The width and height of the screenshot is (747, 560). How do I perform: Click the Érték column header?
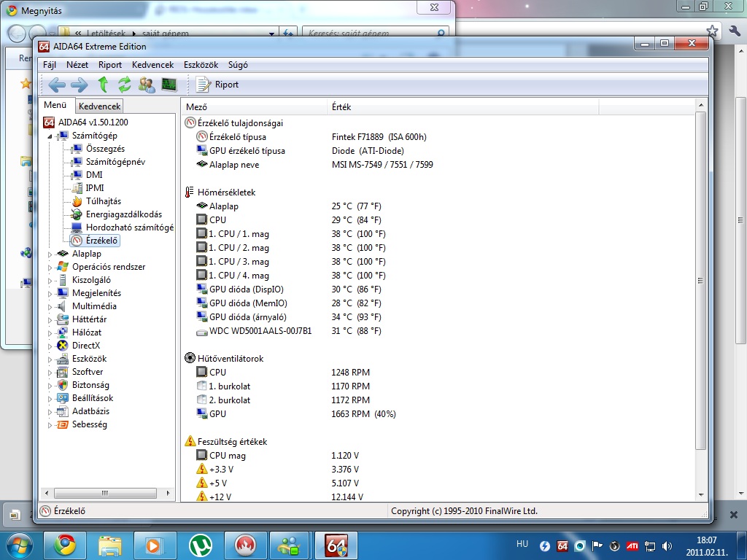[x=462, y=107]
